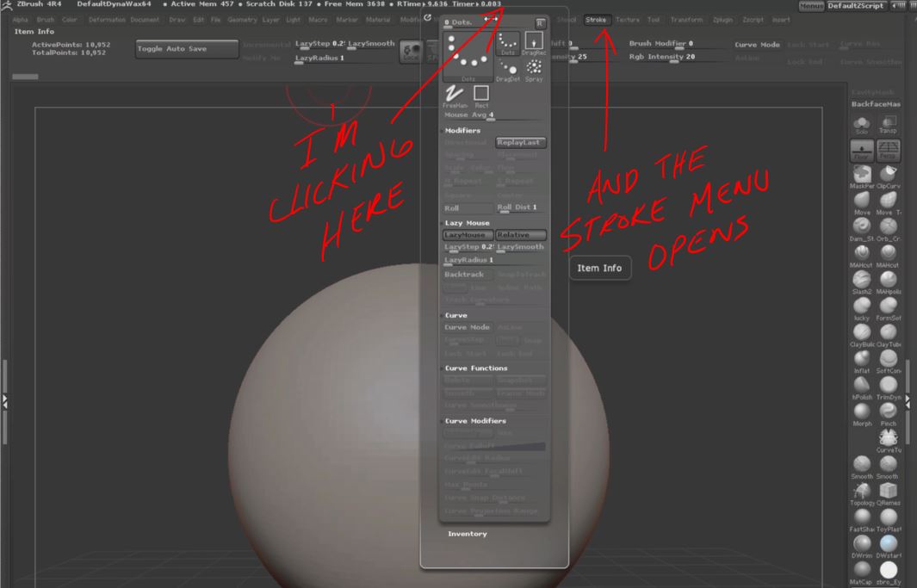Click the Menus button
Image resolution: width=917 pixels, height=588 pixels.
811,5
